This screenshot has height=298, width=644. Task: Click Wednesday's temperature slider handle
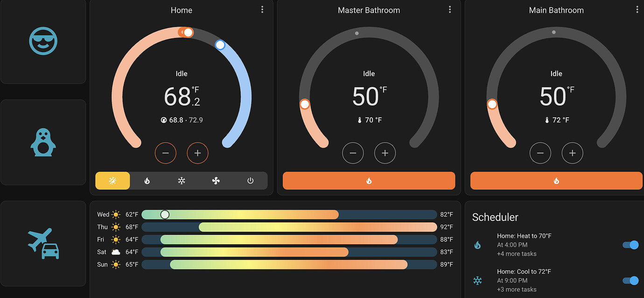click(x=164, y=214)
